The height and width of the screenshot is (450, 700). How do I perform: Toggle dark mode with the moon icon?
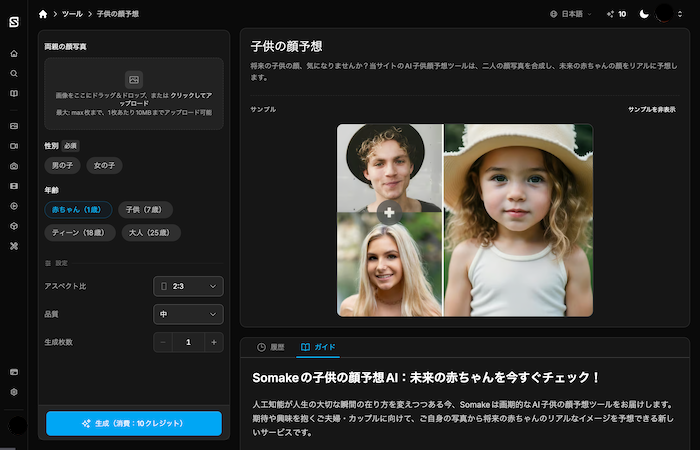point(644,14)
